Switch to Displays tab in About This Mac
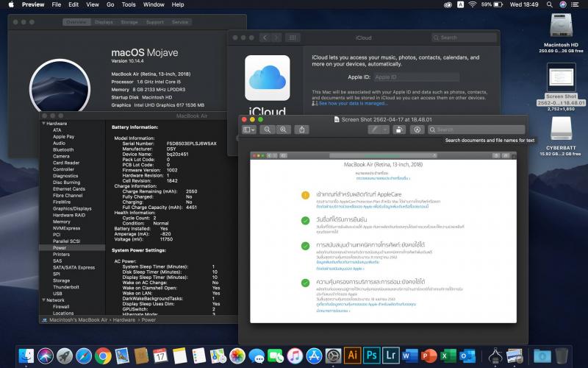Screen dimensions: 588x368 click(104, 22)
